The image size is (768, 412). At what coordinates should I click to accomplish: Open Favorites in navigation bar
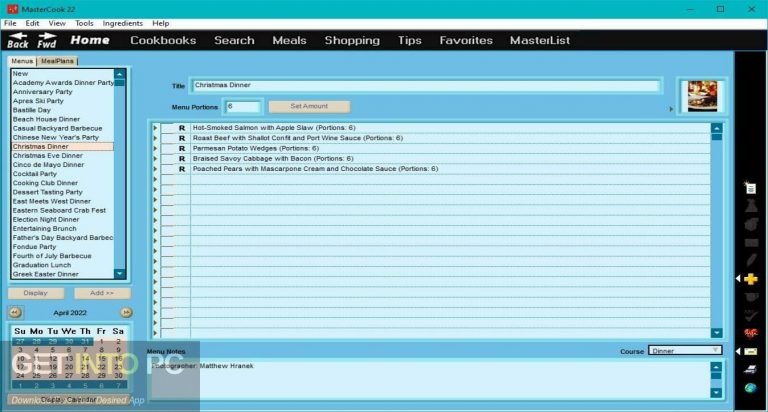coord(466,40)
